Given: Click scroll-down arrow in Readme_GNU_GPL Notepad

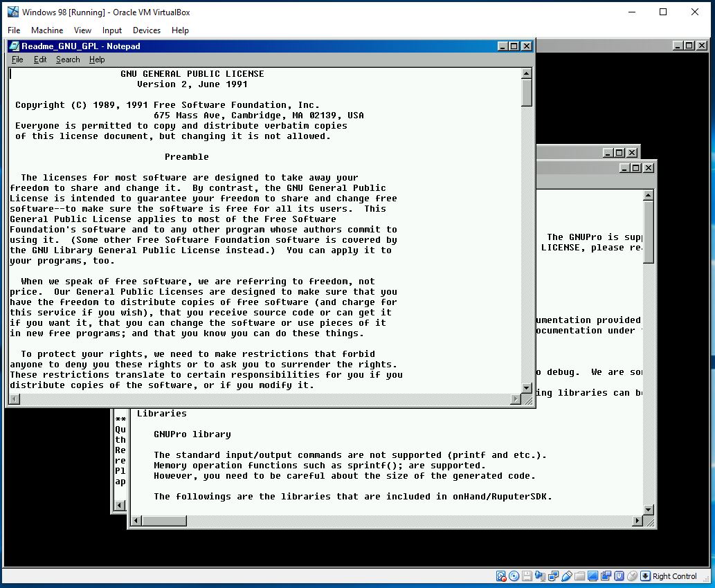Looking at the screenshot, I should click(527, 388).
